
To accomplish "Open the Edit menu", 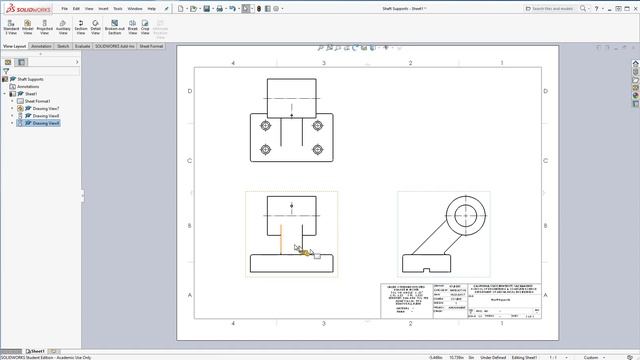I will point(76,9).
